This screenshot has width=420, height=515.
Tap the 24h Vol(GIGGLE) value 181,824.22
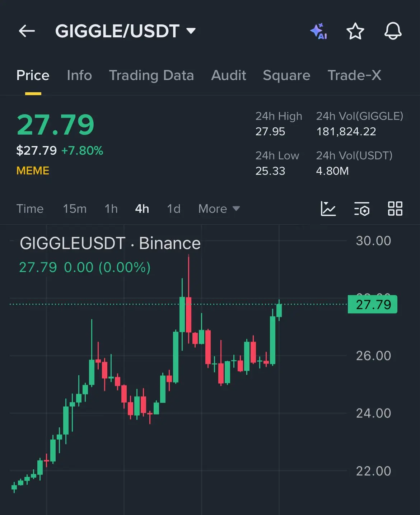pos(346,132)
